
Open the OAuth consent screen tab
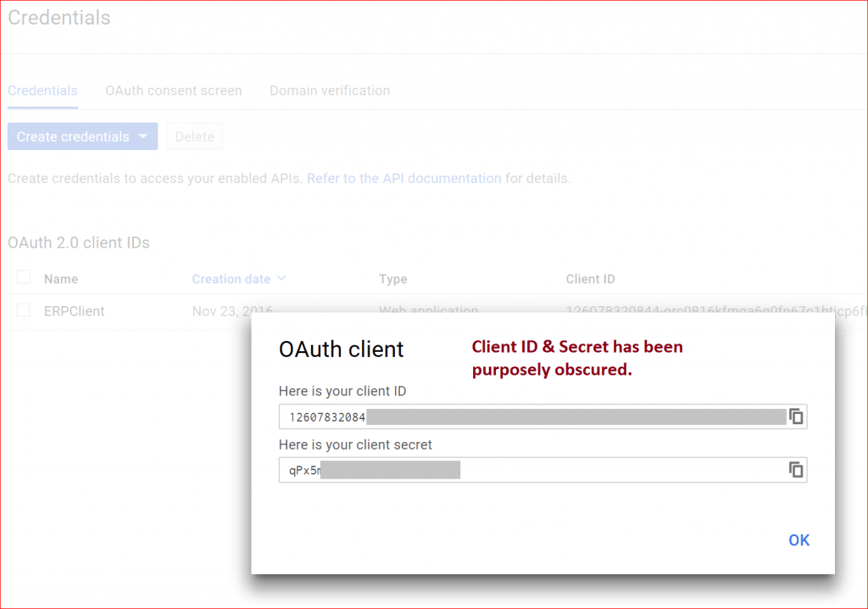pyautogui.click(x=173, y=91)
